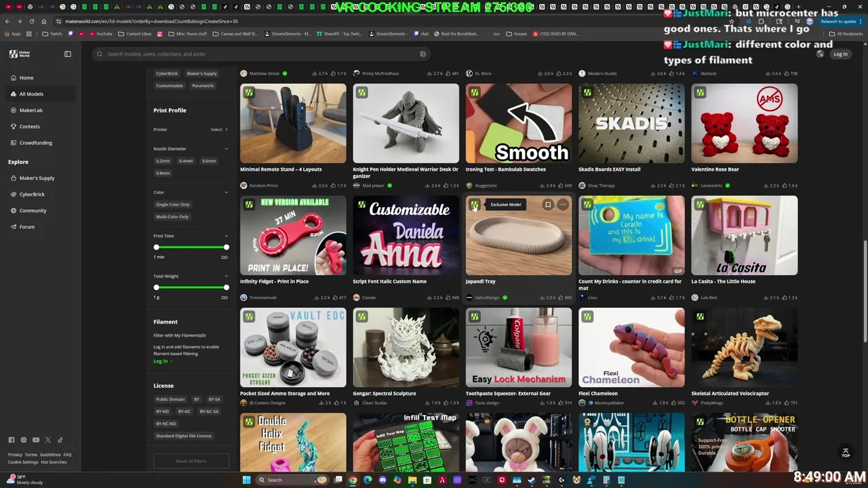
Task: Toggle Standard Digital File License filter
Action: click(184, 436)
